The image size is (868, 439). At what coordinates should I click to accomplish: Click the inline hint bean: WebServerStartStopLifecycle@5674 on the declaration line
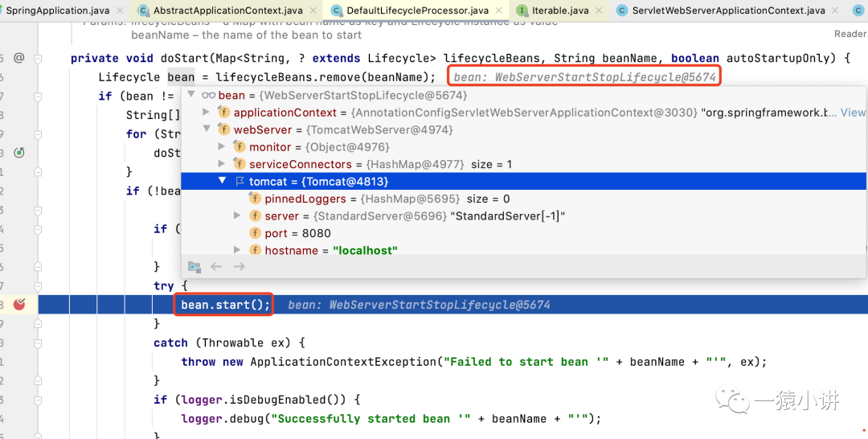tap(585, 77)
